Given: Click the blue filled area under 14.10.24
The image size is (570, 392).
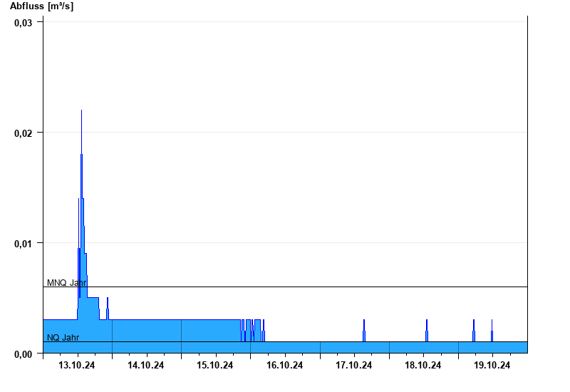Looking at the screenshot, I should 147,336.
